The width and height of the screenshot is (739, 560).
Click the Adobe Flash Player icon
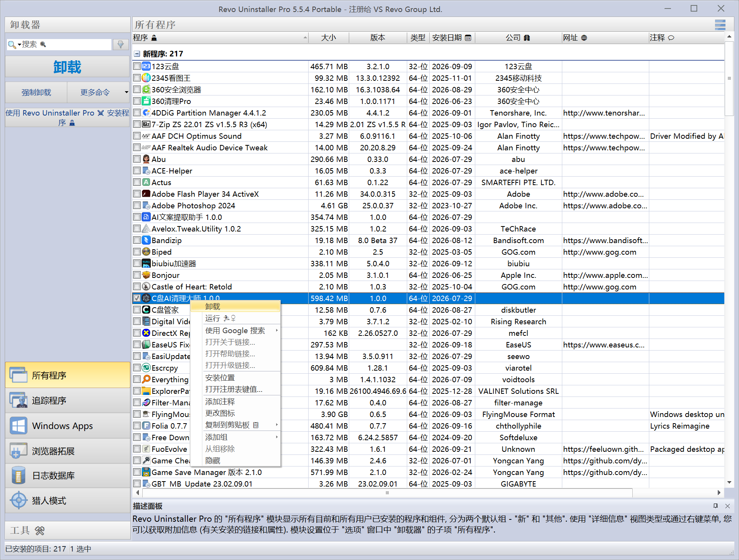pyautogui.click(x=146, y=194)
